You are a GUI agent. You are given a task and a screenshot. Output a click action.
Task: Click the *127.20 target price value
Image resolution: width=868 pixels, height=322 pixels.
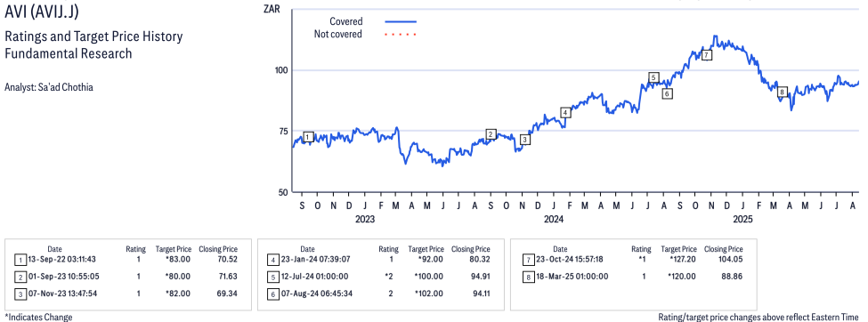point(683,259)
